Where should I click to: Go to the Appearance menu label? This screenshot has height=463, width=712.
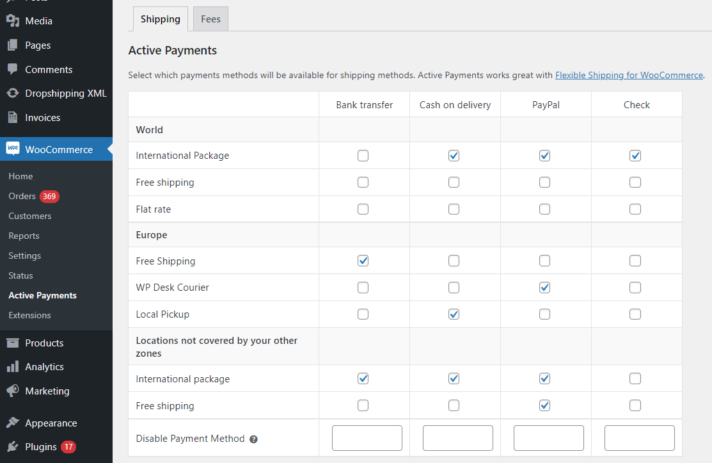tap(51, 423)
